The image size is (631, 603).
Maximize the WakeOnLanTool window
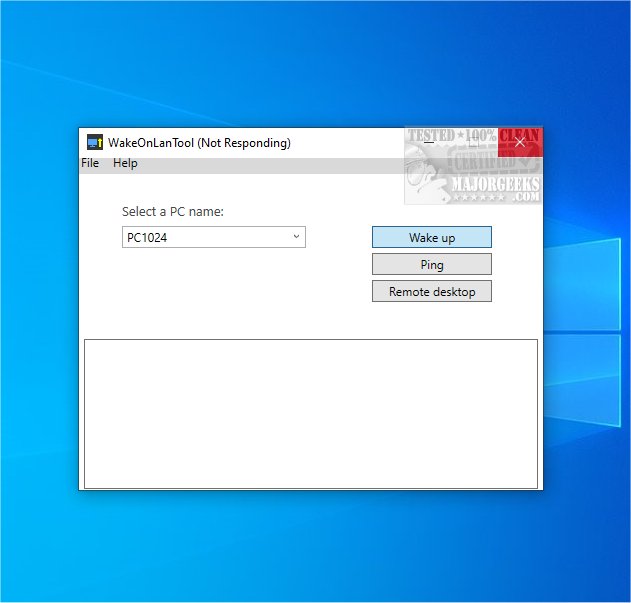click(x=473, y=142)
